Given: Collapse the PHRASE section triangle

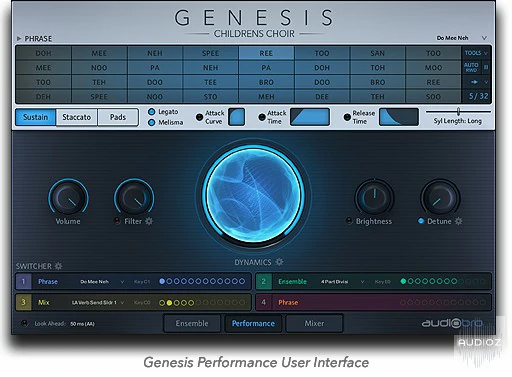Looking at the screenshot, I should pyautogui.click(x=19, y=39).
